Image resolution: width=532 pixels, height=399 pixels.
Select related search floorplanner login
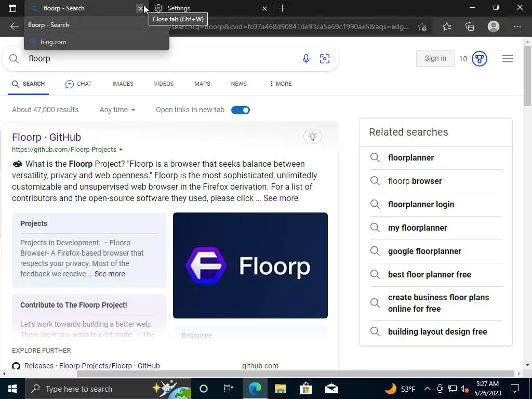coord(421,205)
